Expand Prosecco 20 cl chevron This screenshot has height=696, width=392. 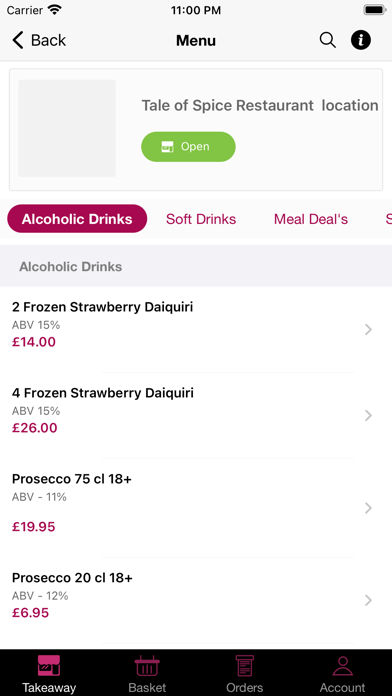(368, 600)
